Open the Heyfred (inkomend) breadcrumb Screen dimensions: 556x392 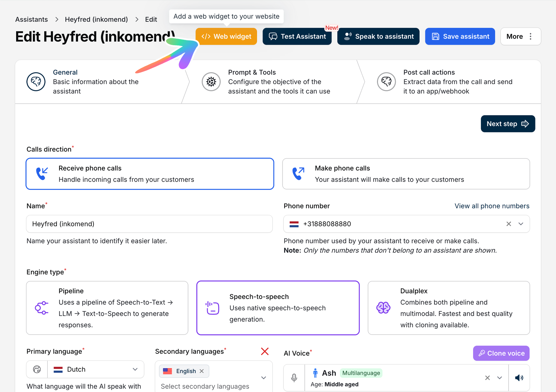[x=96, y=19]
